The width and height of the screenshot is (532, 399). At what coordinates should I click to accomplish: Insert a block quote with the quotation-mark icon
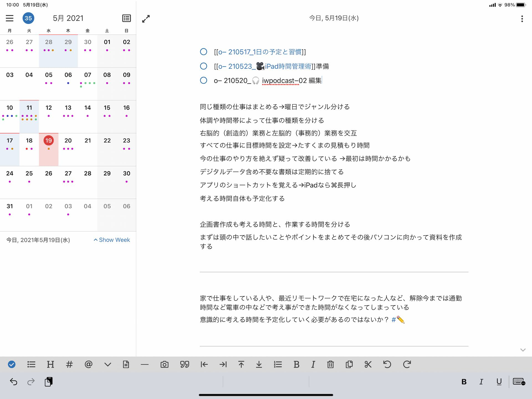pyautogui.click(x=185, y=364)
